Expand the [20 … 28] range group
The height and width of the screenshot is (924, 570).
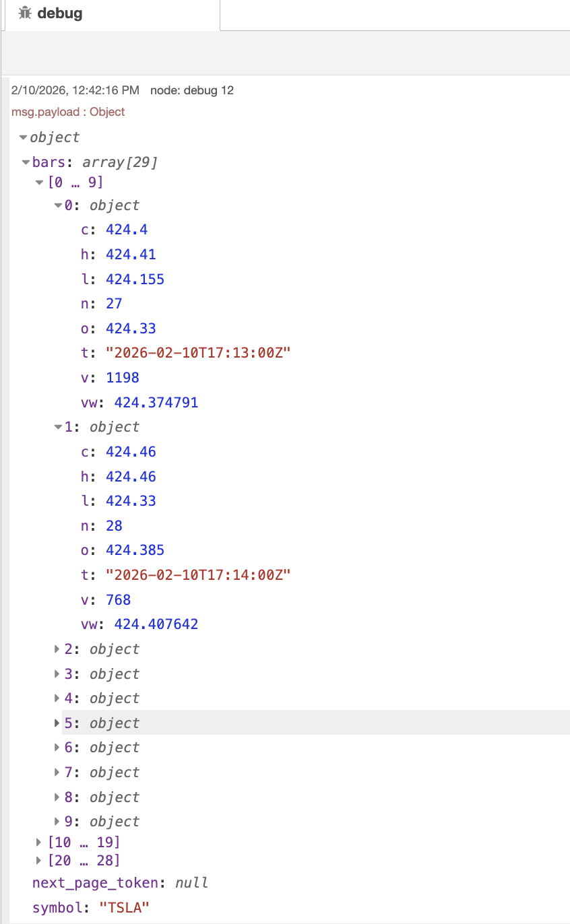point(38,860)
